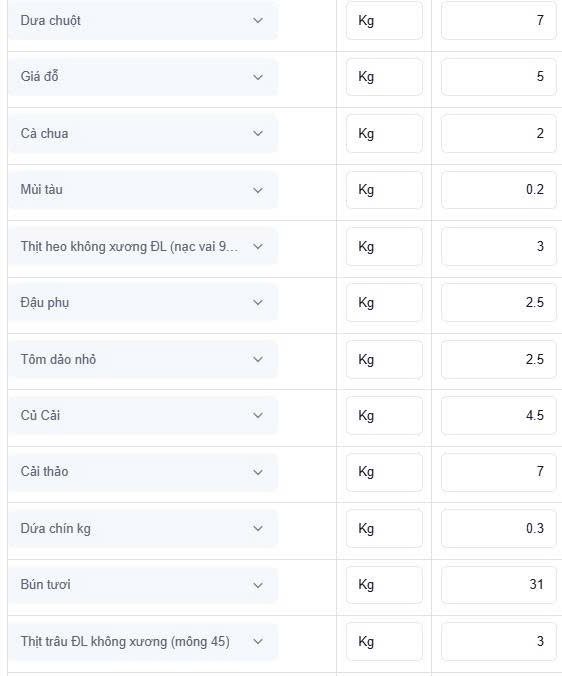Viewport: 562px width, 676px height.
Task: Select the Dứa chín quantity field showing 0.3
Action: click(499, 528)
